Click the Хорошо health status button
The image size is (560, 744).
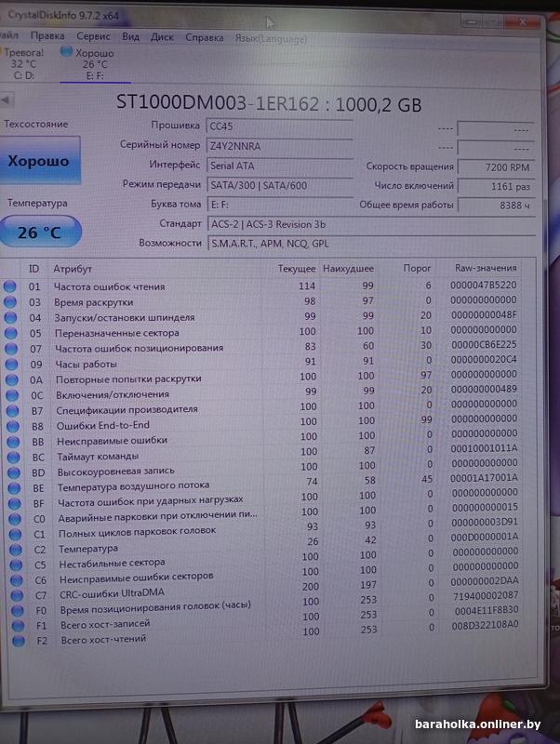pyautogui.click(x=39, y=161)
